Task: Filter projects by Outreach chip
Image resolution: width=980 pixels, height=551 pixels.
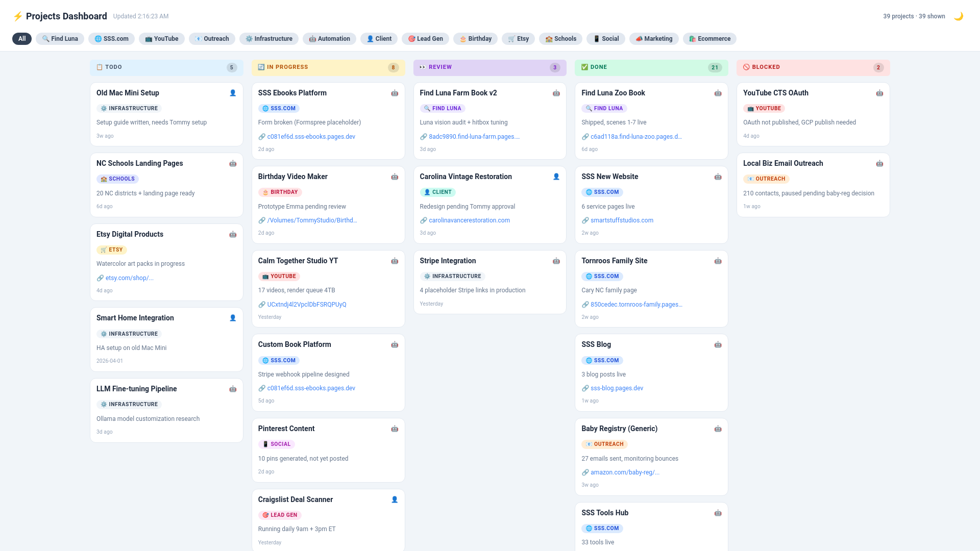Action: 212,39
